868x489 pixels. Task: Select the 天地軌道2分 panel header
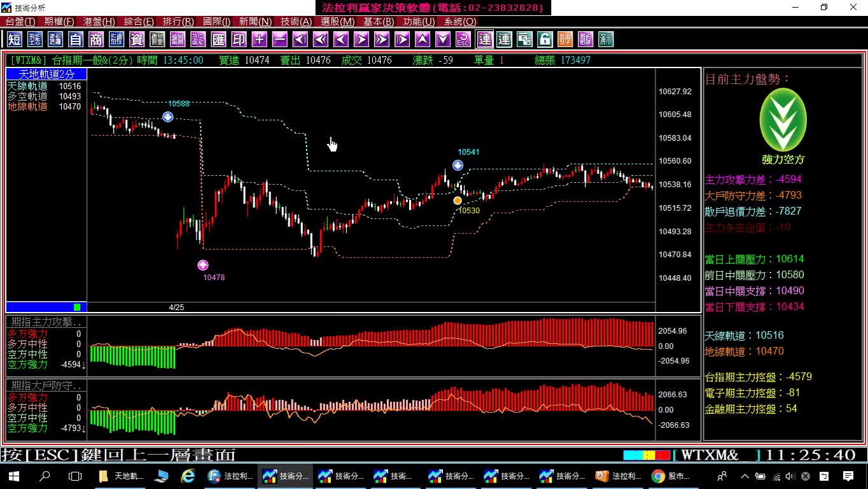point(46,74)
